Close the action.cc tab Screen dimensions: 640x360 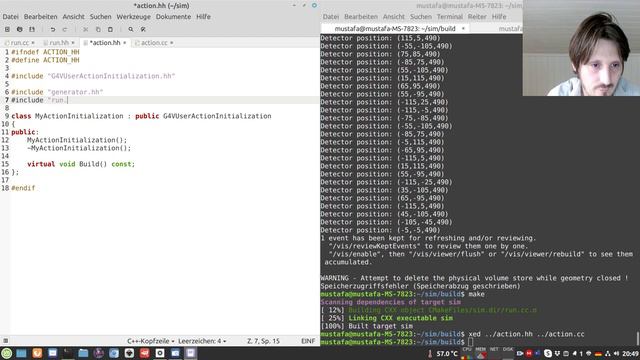click(171, 43)
